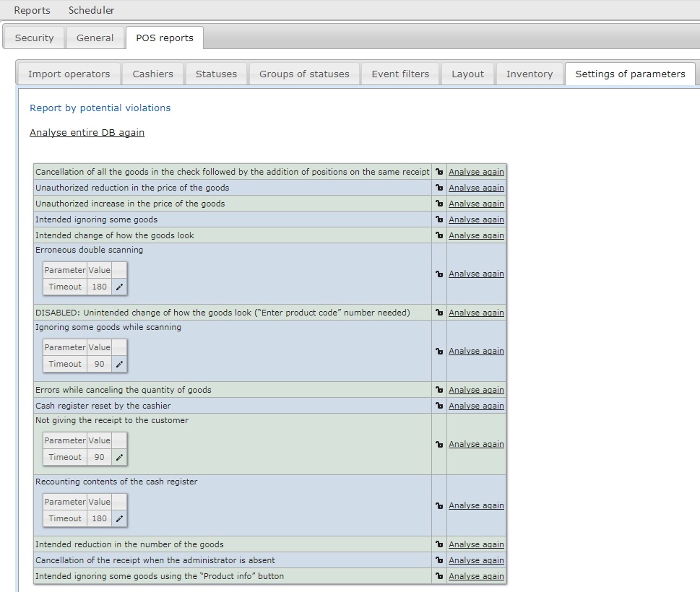The image size is (700, 592).
Task: Edit Timeout for Recounting contents of cash register
Action: point(119,518)
